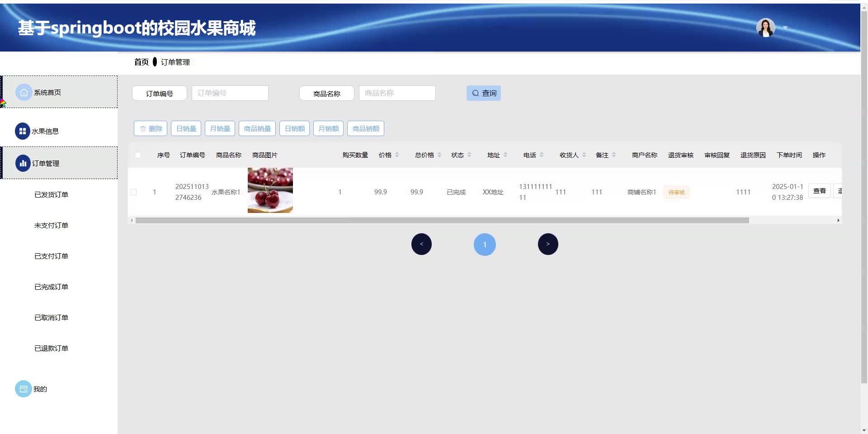Show the 月销额 chart
This screenshot has width=868, height=434.
tap(328, 128)
